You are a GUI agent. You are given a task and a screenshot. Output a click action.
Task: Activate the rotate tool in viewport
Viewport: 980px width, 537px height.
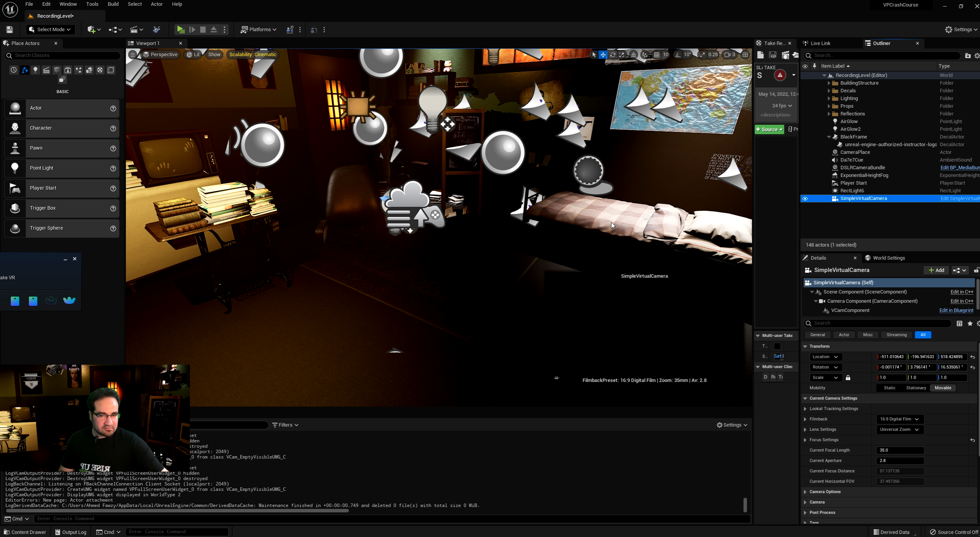click(612, 55)
